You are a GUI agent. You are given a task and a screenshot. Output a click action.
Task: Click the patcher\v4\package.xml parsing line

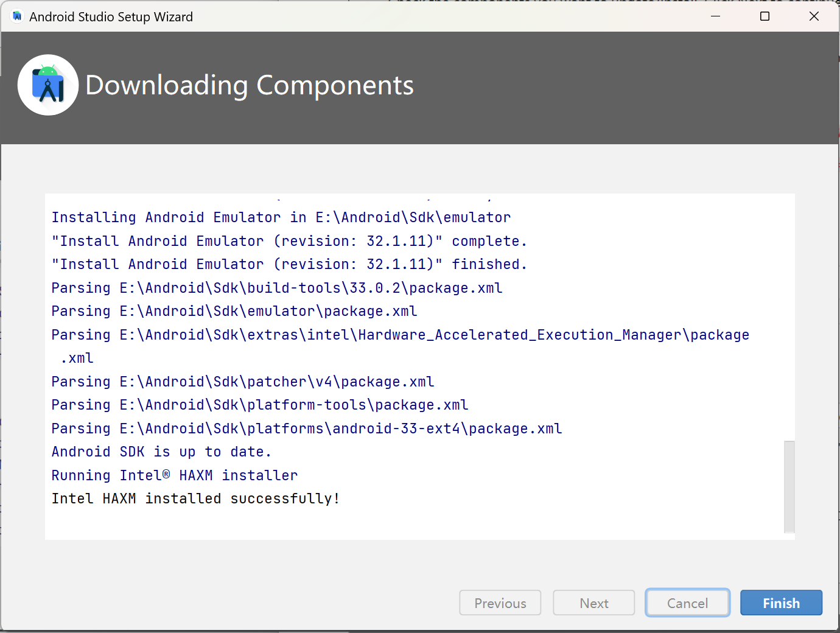pos(243,382)
